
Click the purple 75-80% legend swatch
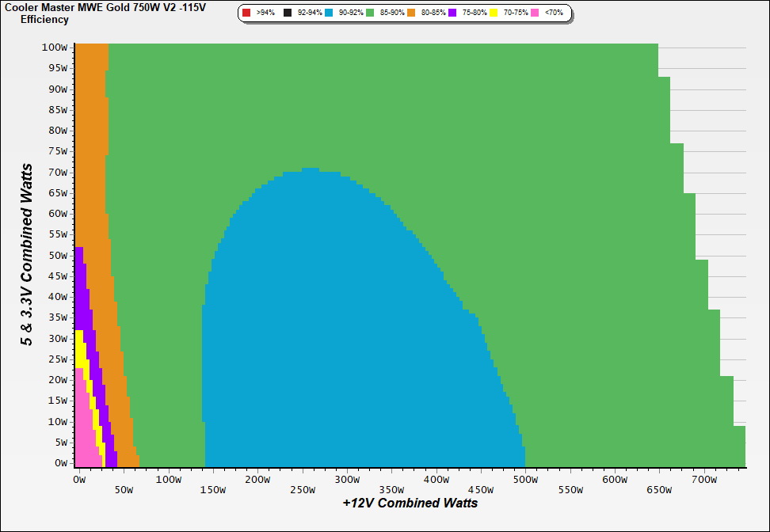(452, 13)
